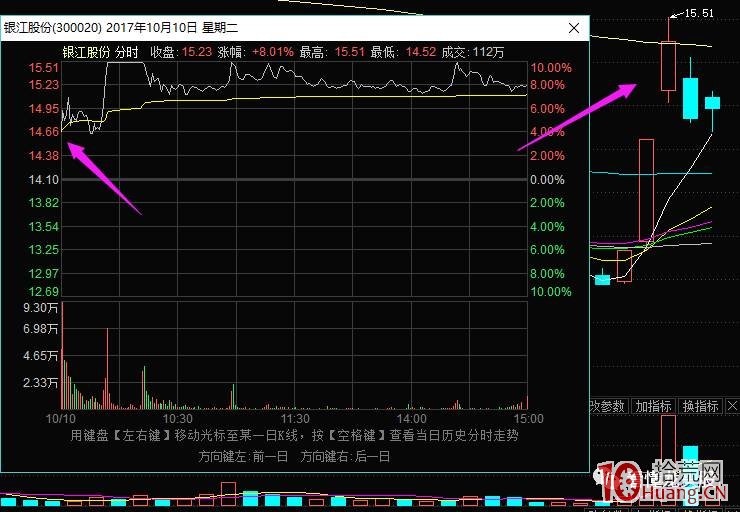Click the red 8.00% percent label
The width and height of the screenshot is (740, 512).
(x=547, y=85)
